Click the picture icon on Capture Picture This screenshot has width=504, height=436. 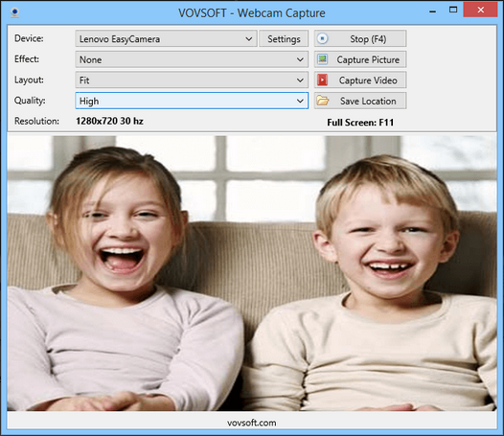(322, 59)
